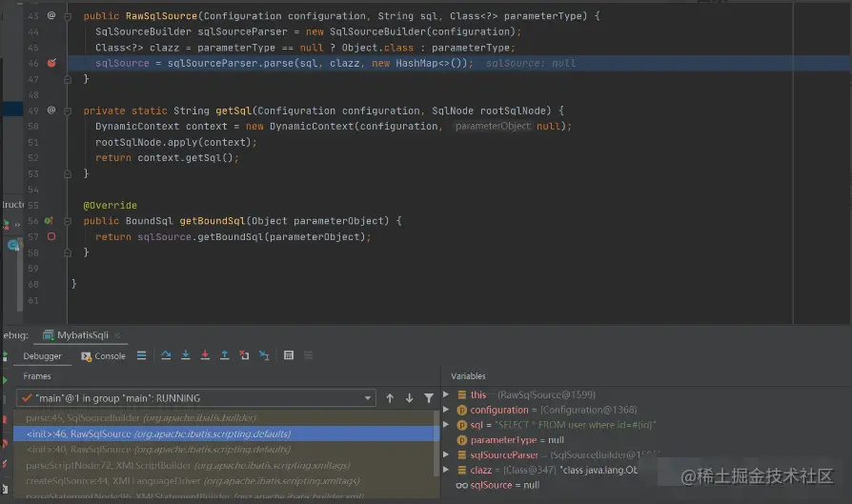Click the override gutter icon on line 56
The height and width of the screenshot is (504, 852).
pyautogui.click(x=49, y=221)
